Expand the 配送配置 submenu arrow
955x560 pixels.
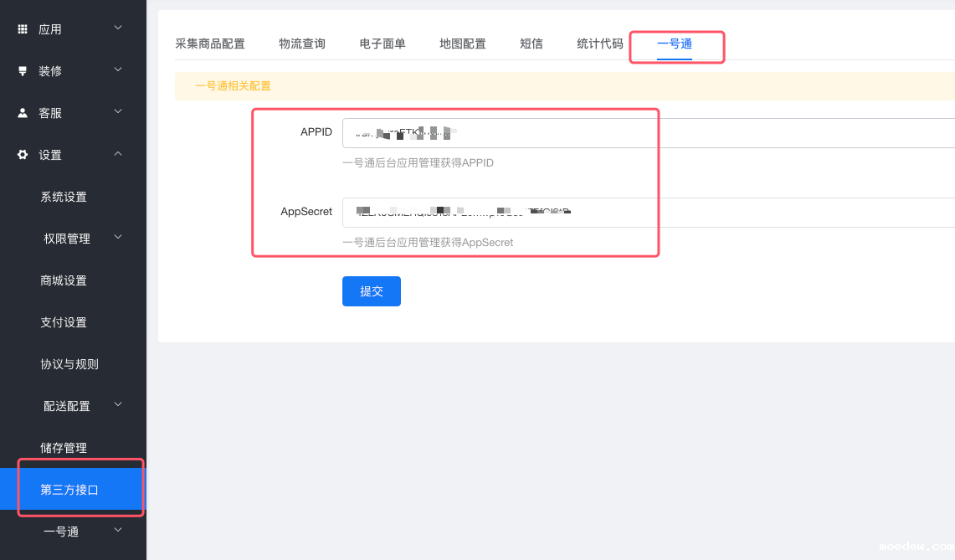click(118, 405)
